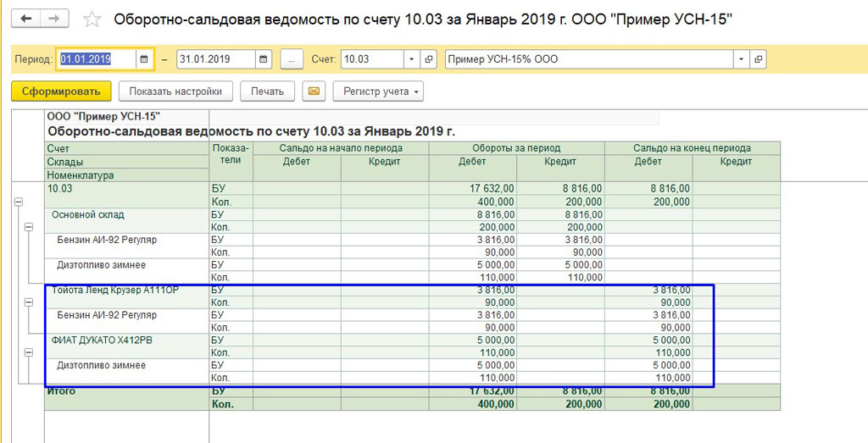Click the Печать button

point(267,91)
